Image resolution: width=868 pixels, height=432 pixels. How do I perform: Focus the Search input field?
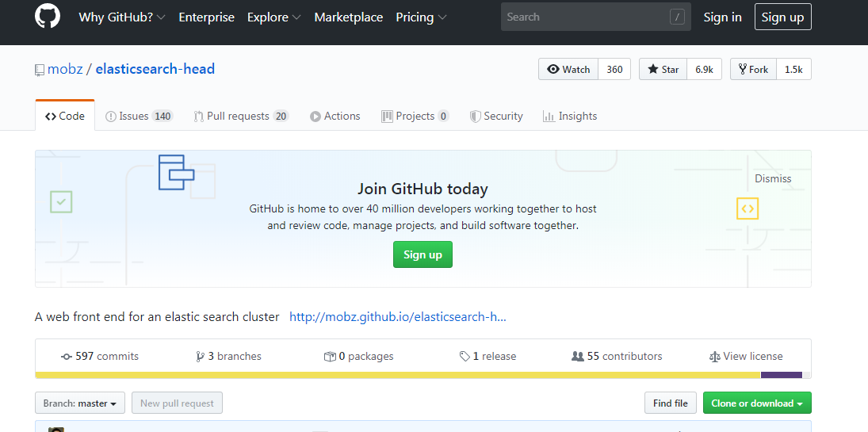coord(595,17)
